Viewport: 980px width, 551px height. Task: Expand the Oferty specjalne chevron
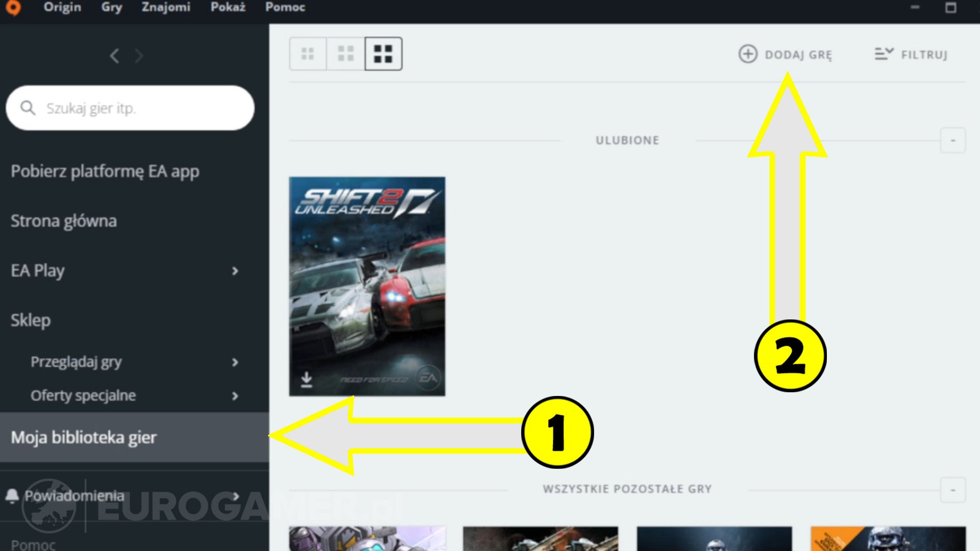(x=235, y=396)
